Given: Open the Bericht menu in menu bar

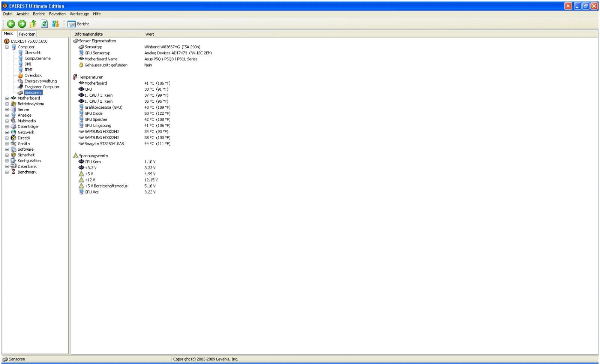Looking at the screenshot, I should coord(39,14).
